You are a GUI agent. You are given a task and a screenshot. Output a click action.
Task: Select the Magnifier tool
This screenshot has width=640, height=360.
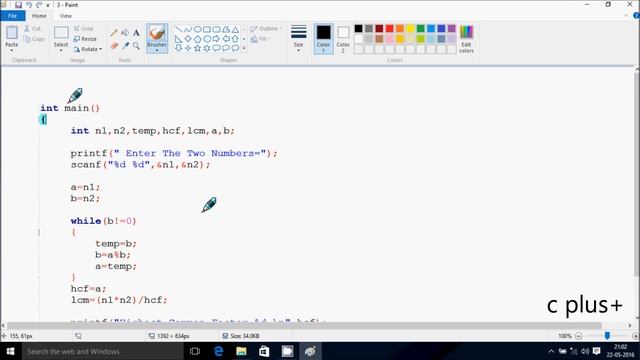[x=136, y=46]
